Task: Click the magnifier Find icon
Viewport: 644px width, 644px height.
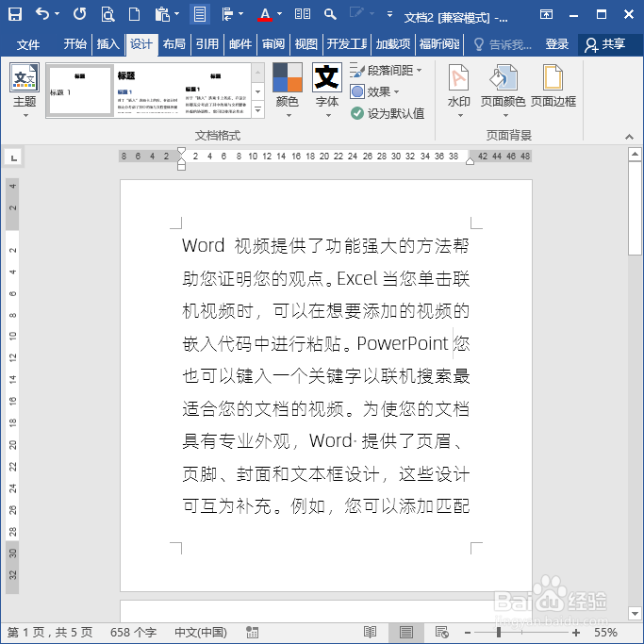Action: click(330, 15)
